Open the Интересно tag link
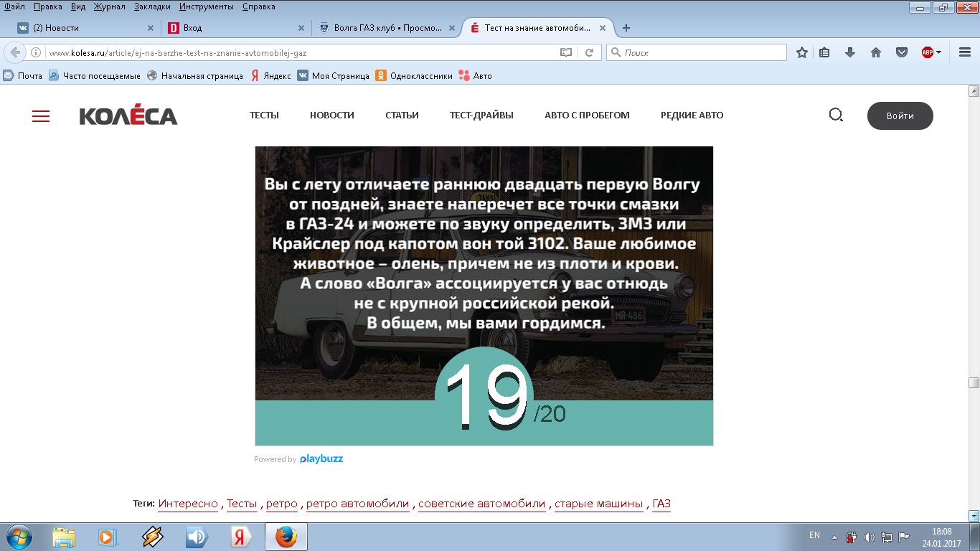Viewport: 980px width, 551px height. (188, 504)
